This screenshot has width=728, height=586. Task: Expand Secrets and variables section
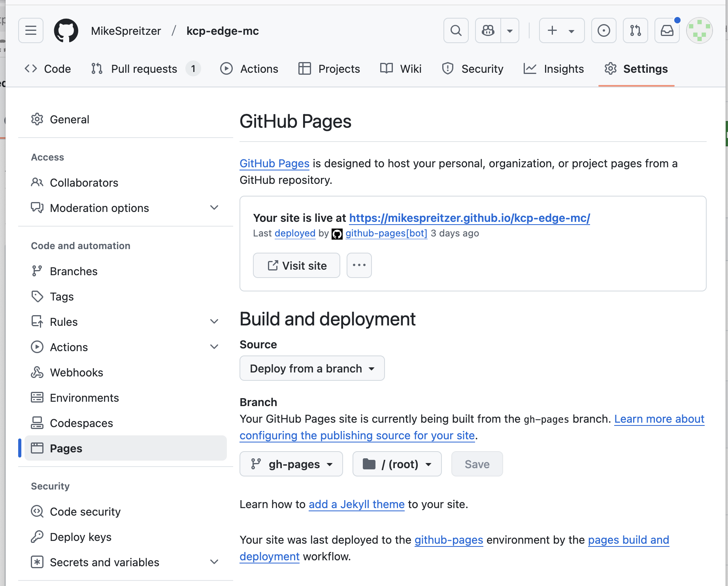pos(214,562)
